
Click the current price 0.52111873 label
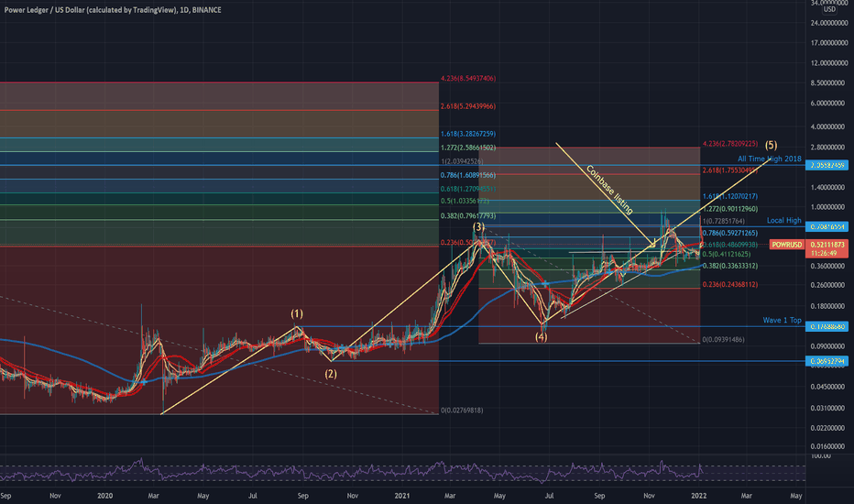click(x=827, y=245)
